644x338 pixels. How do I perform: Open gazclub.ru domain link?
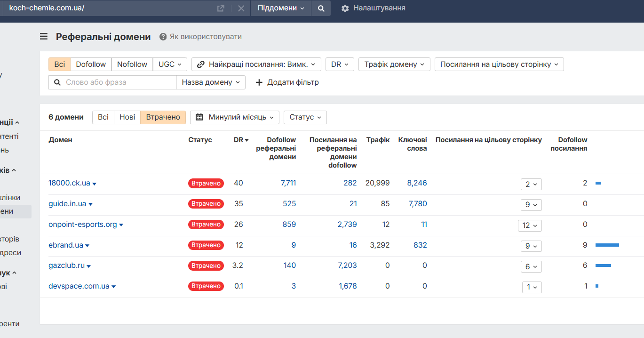tap(66, 266)
